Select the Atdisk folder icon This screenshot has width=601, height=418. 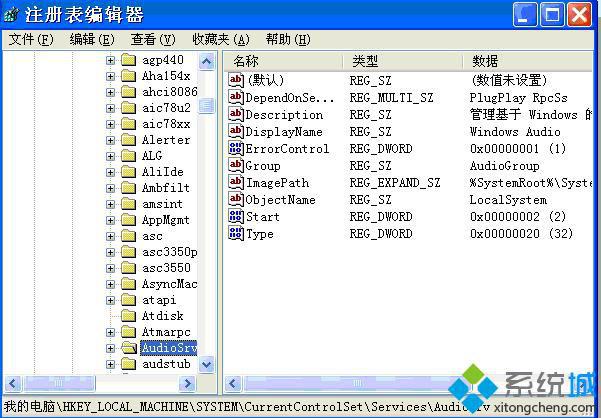128,316
